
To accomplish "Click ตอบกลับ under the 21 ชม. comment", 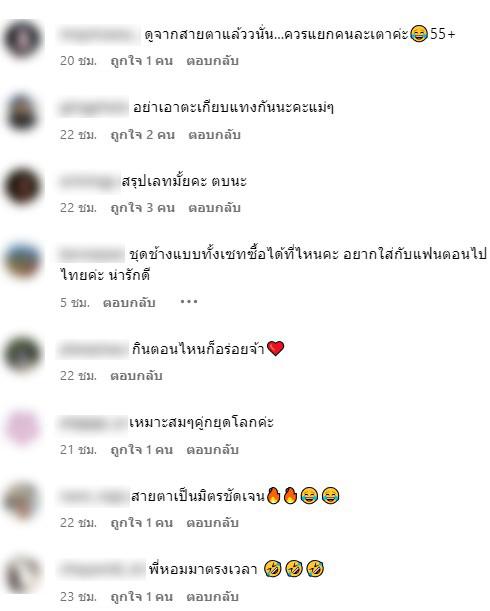I will tap(212, 450).
